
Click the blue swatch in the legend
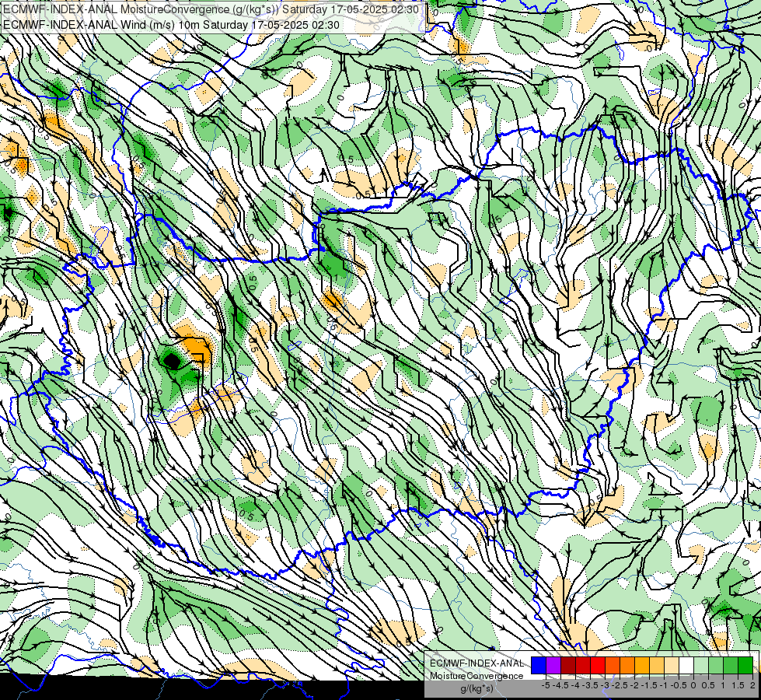(539, 666)
